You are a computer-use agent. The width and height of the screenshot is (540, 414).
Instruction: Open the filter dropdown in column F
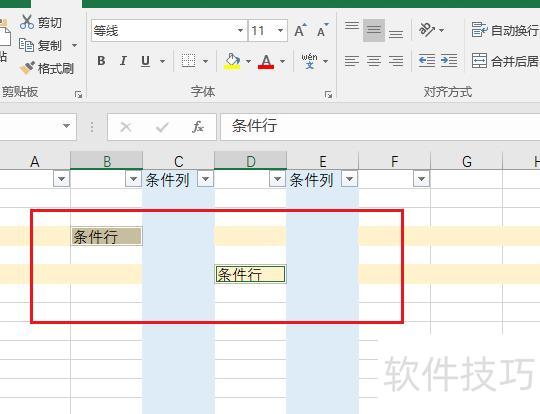tap(422, 179)
